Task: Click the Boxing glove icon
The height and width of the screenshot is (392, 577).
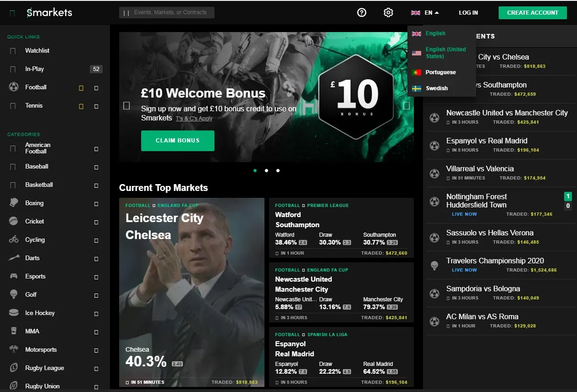Action: tap(13, 203)
